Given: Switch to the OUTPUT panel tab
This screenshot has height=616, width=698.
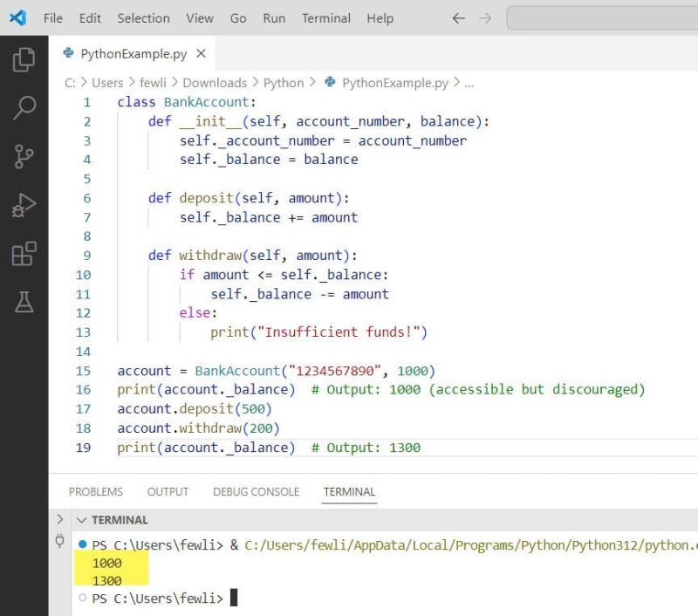Looking at the screenshot, I should pyautogui.click(x=168, y=491).
